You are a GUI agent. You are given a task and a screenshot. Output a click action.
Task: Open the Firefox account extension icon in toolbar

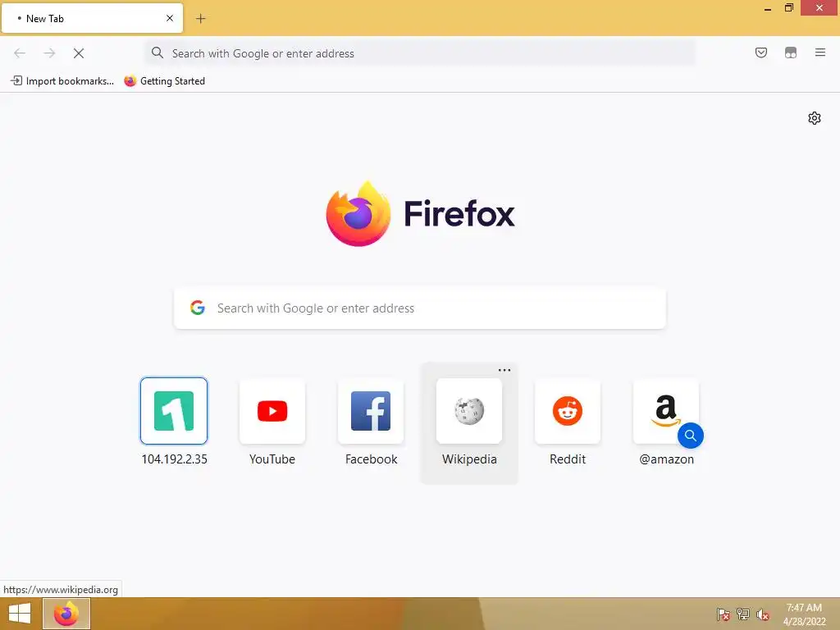[x=791, y=52]
